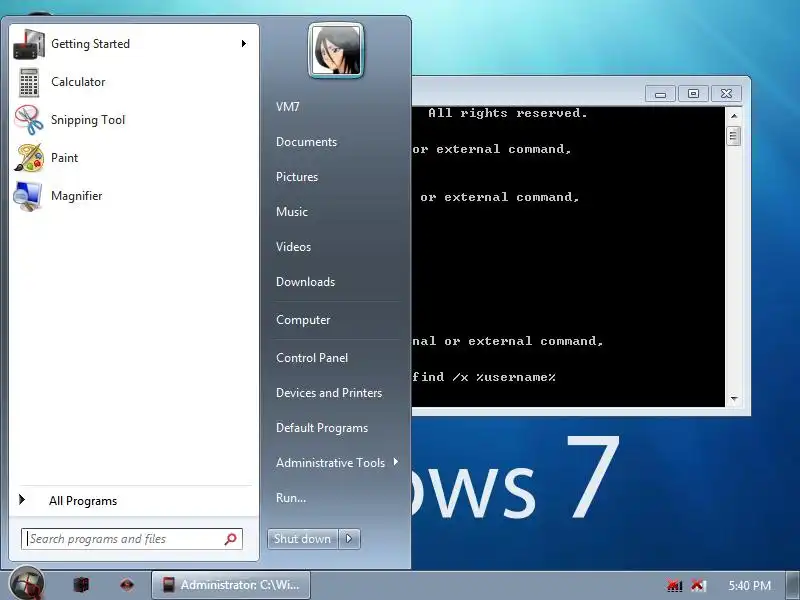Open Control Panel
This screenshot has width=800, height=600.
click(x=312, y=358)
